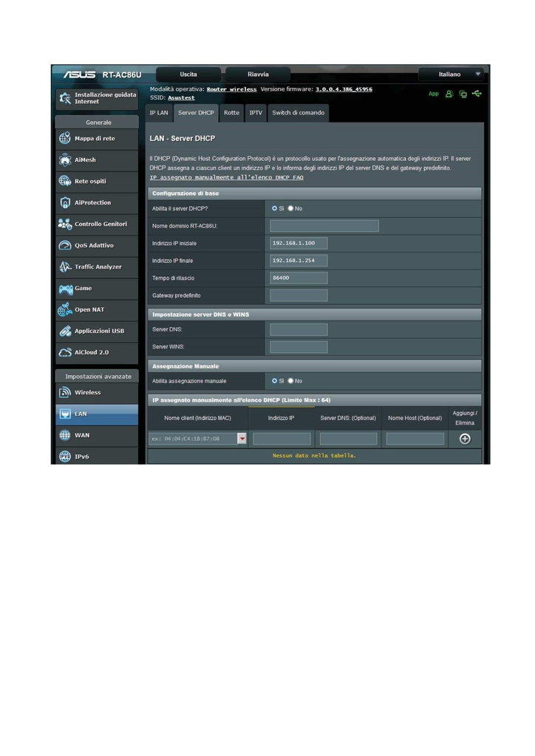Image resolution: width=535 pixels, height=756 pixels.
Task: Click the LAN icon in sidebar
Action: [x=64, y=413]
